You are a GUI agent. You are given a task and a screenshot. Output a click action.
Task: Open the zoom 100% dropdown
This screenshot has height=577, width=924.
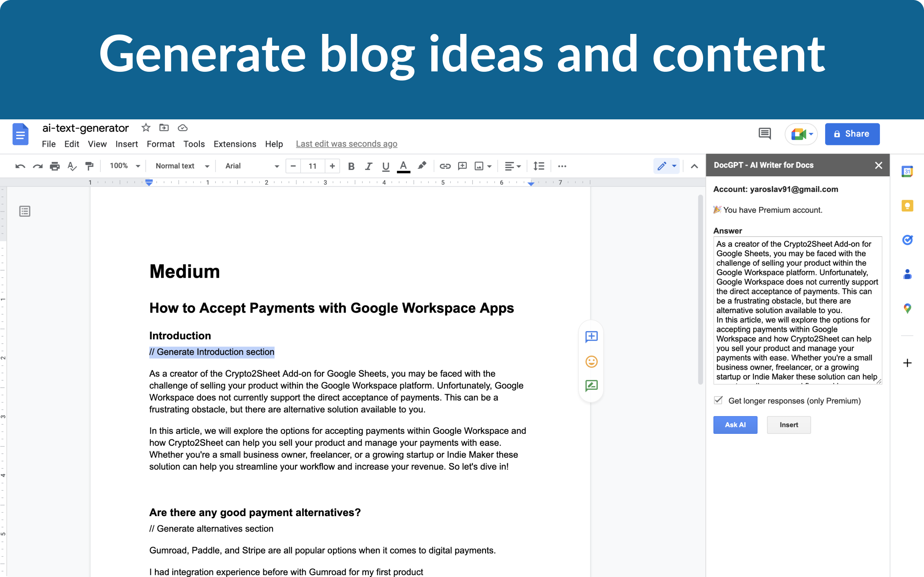click(125, 166)
